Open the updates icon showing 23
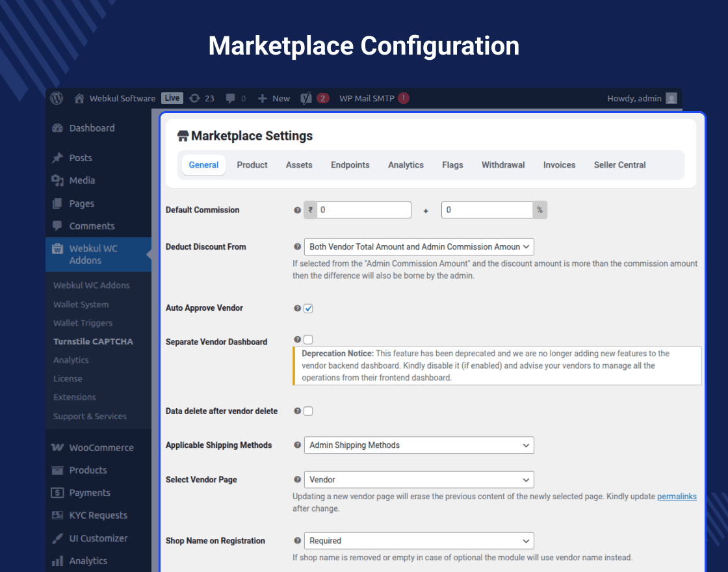728x572 pixels. point(194,98)
